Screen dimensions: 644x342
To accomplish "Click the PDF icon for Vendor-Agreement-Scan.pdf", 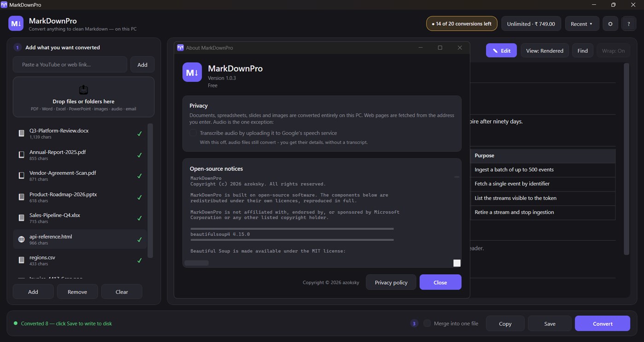I will pyautogui.click(x=21, y=176).
